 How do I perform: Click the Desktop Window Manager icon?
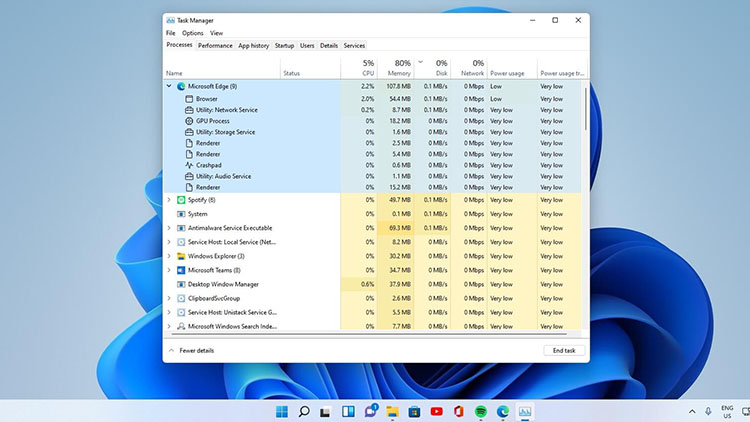coord(181,284)
